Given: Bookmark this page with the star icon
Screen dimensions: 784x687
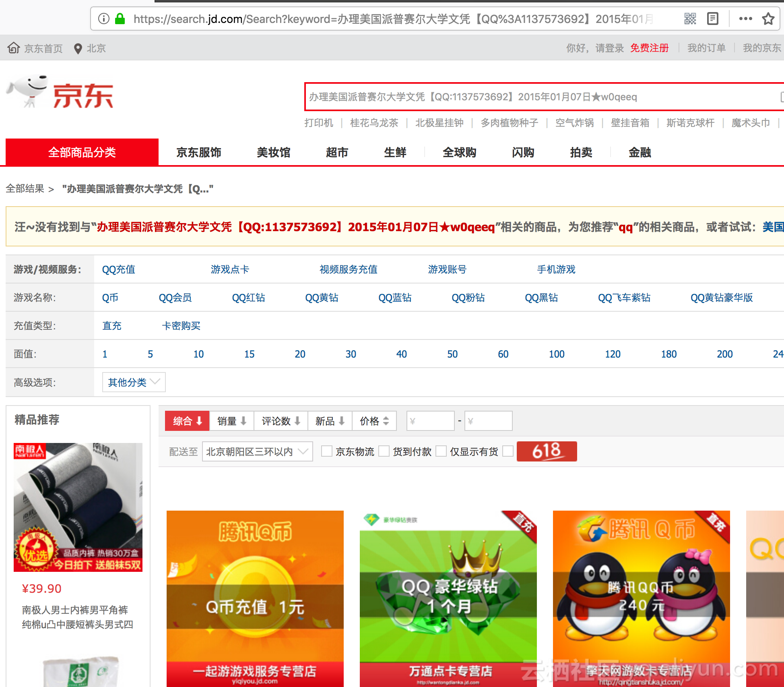Looking at the screenshot, I should click(x=768, y=19).
